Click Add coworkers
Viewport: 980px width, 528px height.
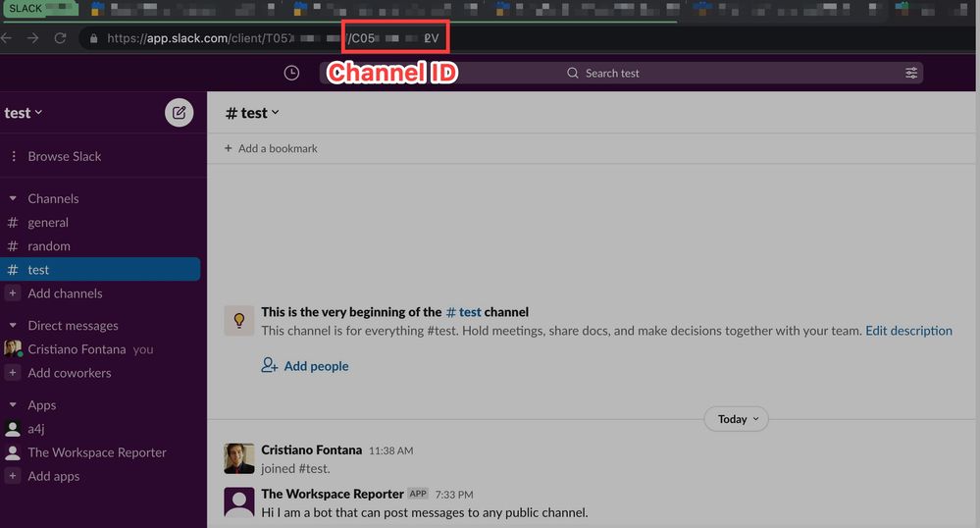70,373
